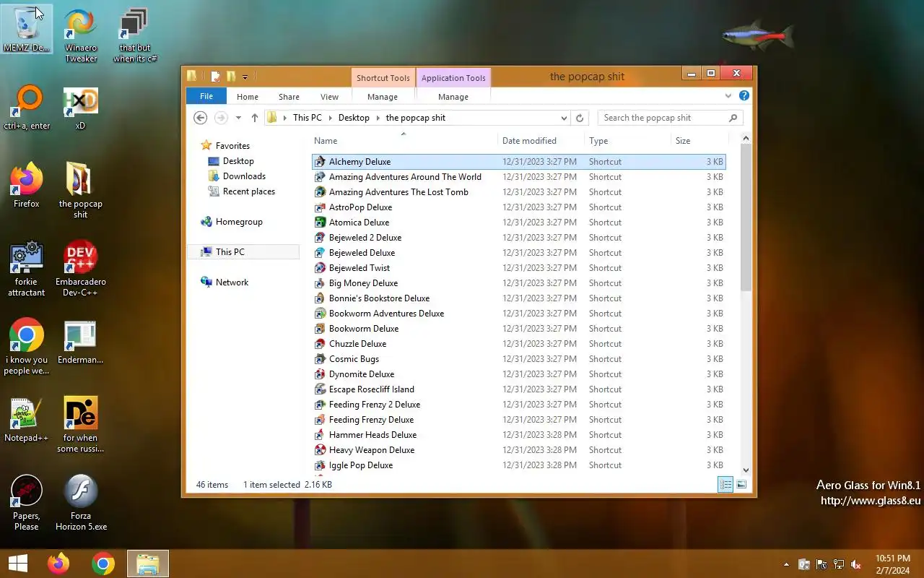Show hidden tray icons arrow
The image size is (924, 578).
coord(786,564)
